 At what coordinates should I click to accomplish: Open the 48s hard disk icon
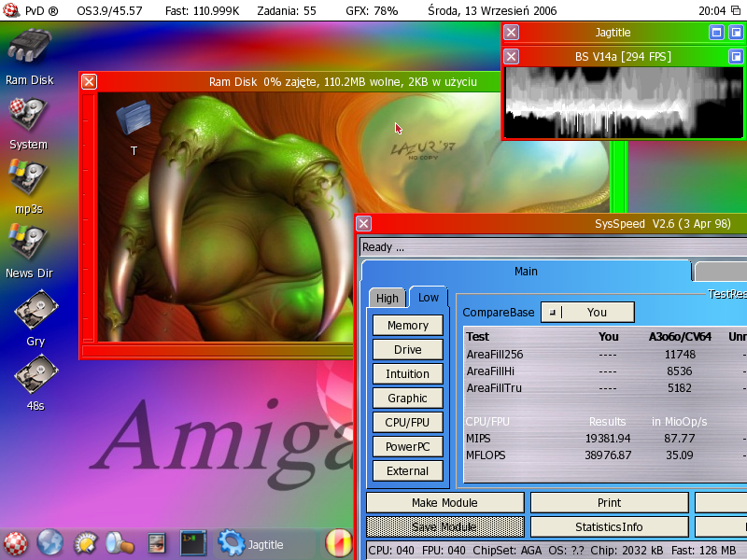coord(35,374)
